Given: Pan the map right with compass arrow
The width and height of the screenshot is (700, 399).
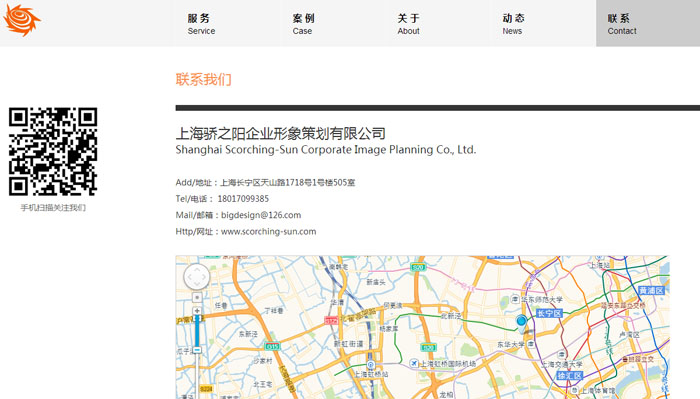Looking at the screenshot, I should pos(205,277).
